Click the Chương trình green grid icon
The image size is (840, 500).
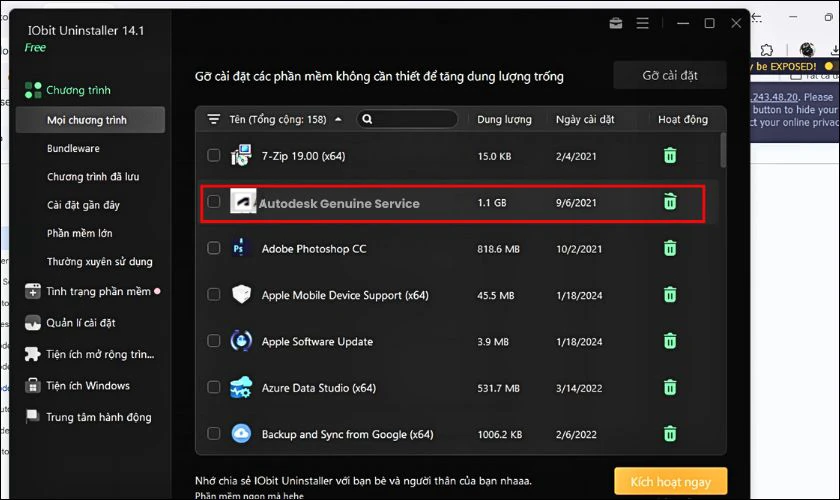33,90
